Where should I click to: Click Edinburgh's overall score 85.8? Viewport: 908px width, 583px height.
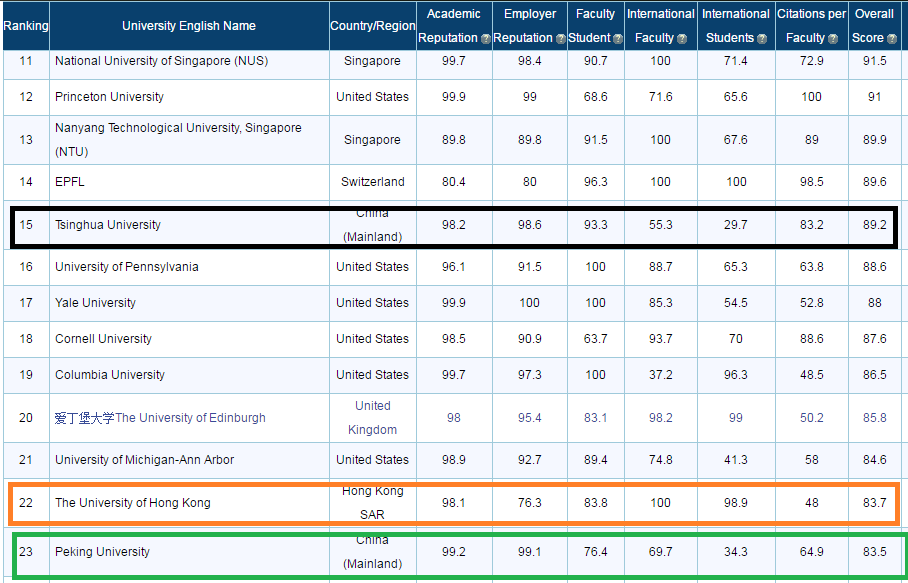(874, 418)
